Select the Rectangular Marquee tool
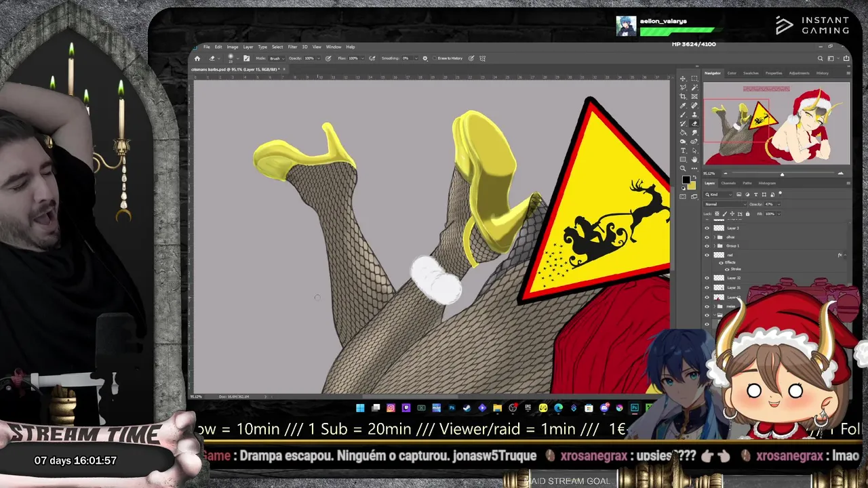Viewport: 868px width, 488px height. coord(694,79)
